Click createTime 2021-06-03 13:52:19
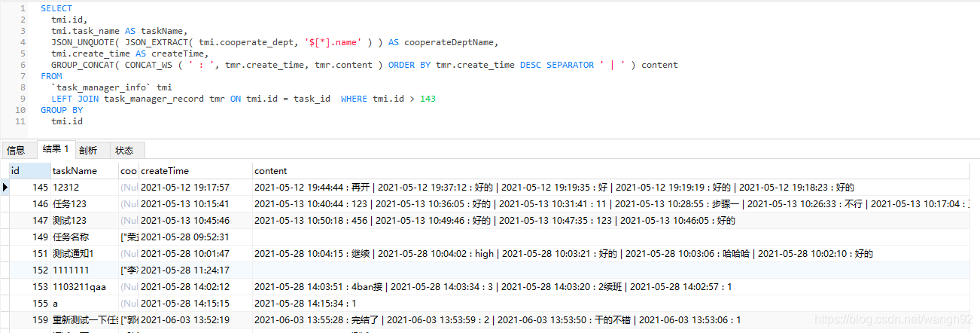The height and width of the screenshot is (333, 980). click(196, 319)
